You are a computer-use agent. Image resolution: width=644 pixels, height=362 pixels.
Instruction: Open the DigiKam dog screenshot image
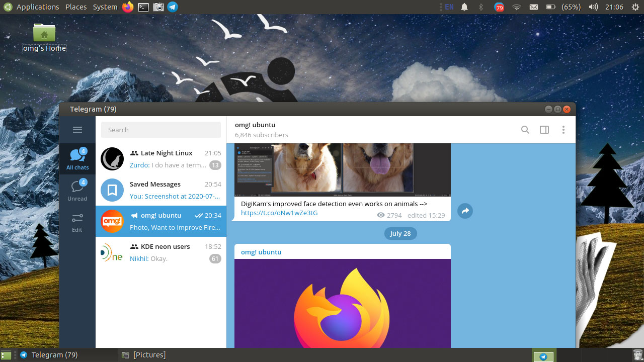pyautogui.click(x=343, y=170)
